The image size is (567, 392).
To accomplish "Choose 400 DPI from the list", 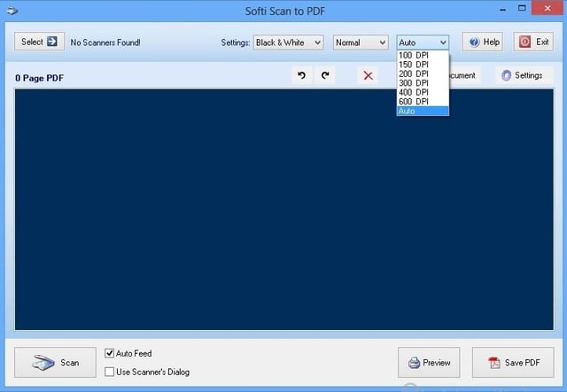I will point(423,93).
